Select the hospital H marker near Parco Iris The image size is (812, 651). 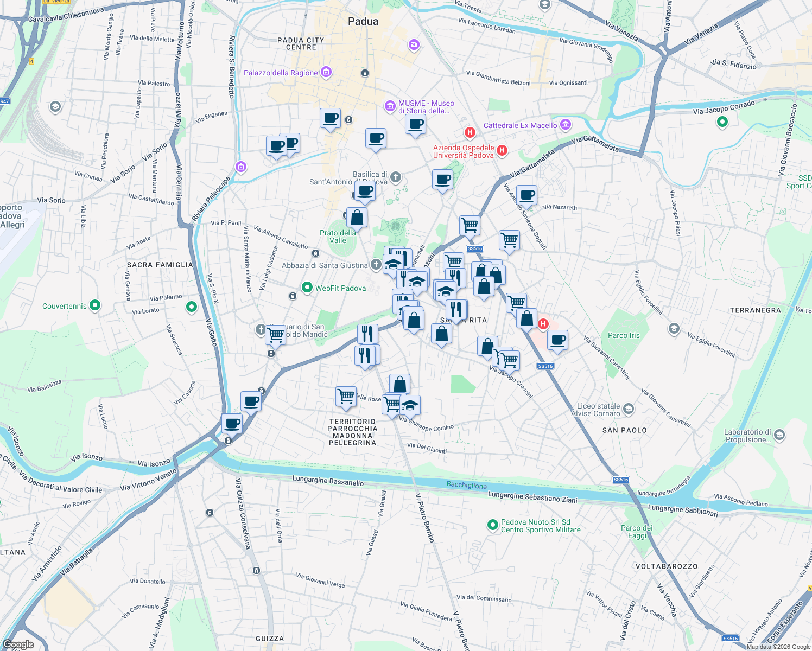pyautogui.click(x=543, y=324)
